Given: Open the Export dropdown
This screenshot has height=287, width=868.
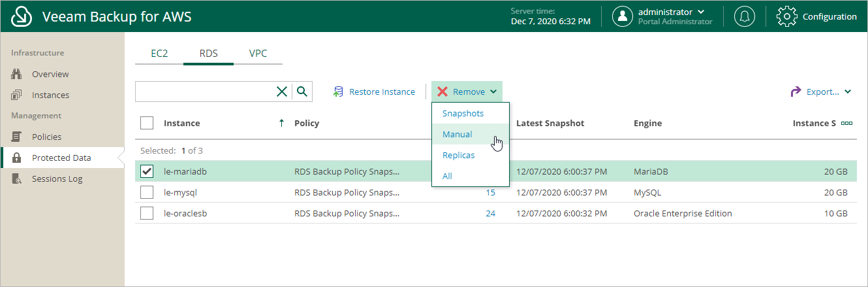Looking at the screenshot, I should pos(821,92).
